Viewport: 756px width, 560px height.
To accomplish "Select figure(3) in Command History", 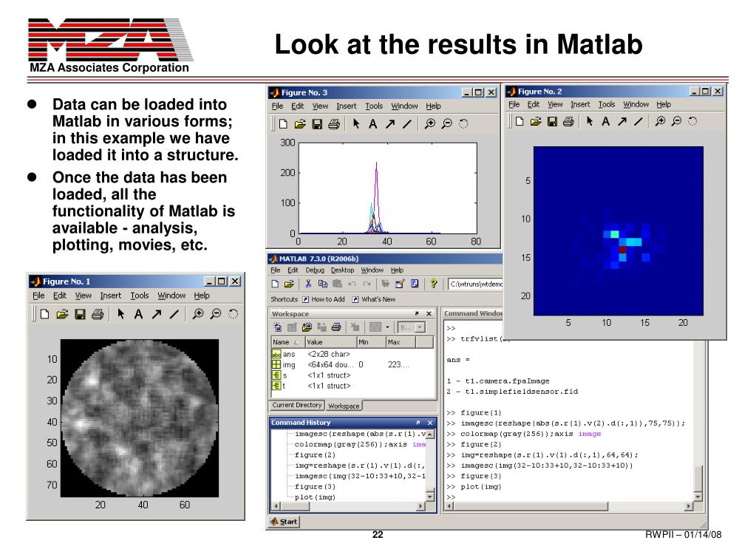I will pyautogui.click(x=315, y=486).
